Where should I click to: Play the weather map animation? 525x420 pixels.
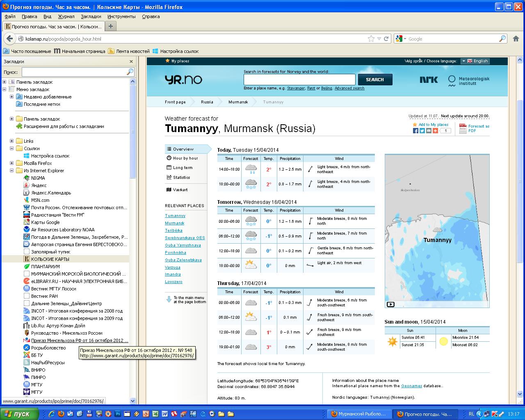point(390,304)
